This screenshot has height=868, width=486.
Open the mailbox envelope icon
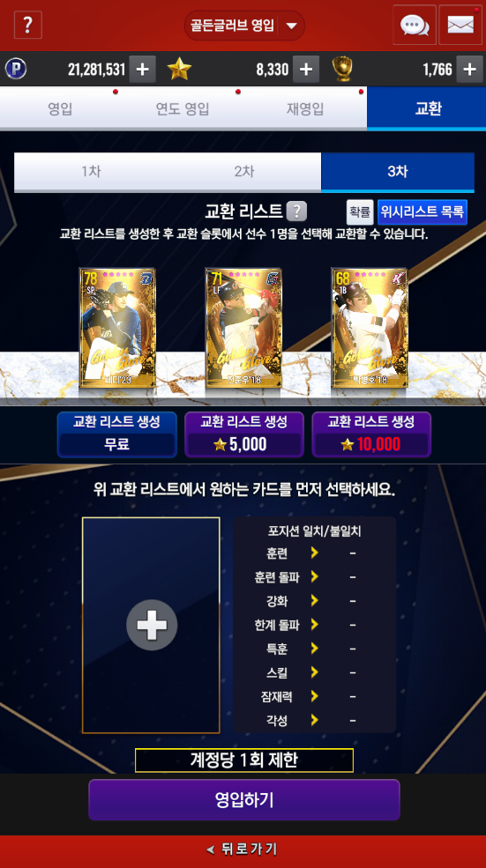[x=460, y=25]
